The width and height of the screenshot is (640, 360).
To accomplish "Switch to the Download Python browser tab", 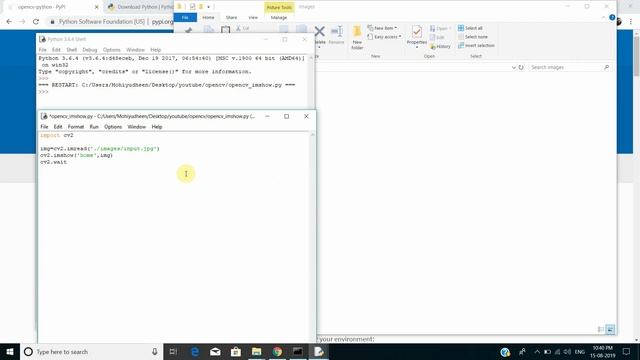I will 140,7.
